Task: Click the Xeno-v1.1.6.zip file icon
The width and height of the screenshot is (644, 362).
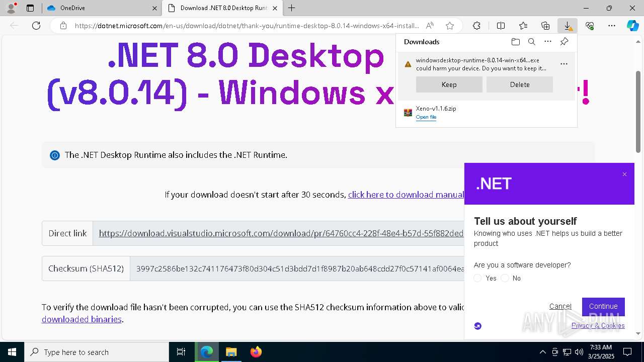Action: coord(408,113)
